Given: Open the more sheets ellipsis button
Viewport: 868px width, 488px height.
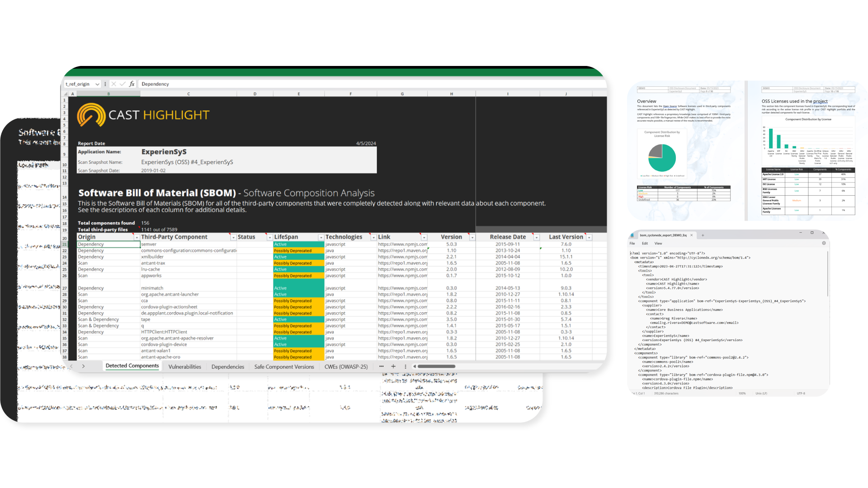Looking at the screenshot, I should (x=382, y=366).
